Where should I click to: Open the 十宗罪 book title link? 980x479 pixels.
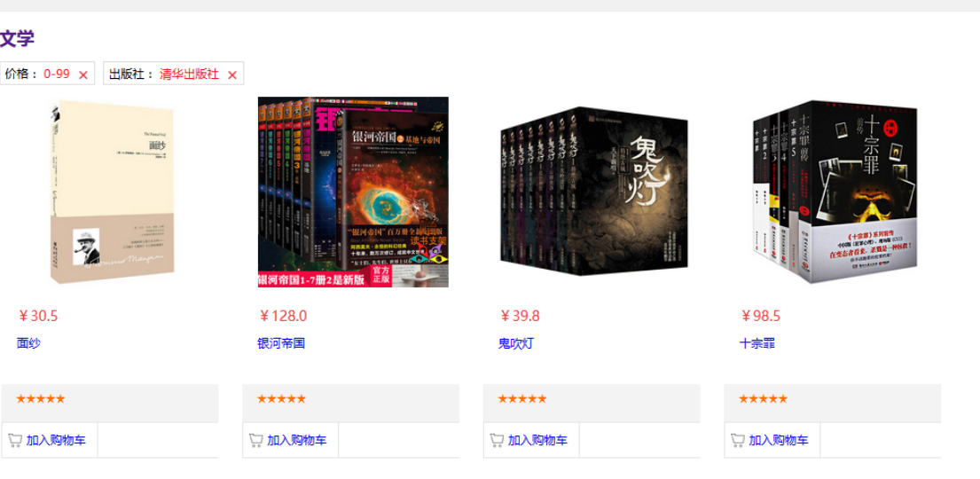tap(757, 343)
